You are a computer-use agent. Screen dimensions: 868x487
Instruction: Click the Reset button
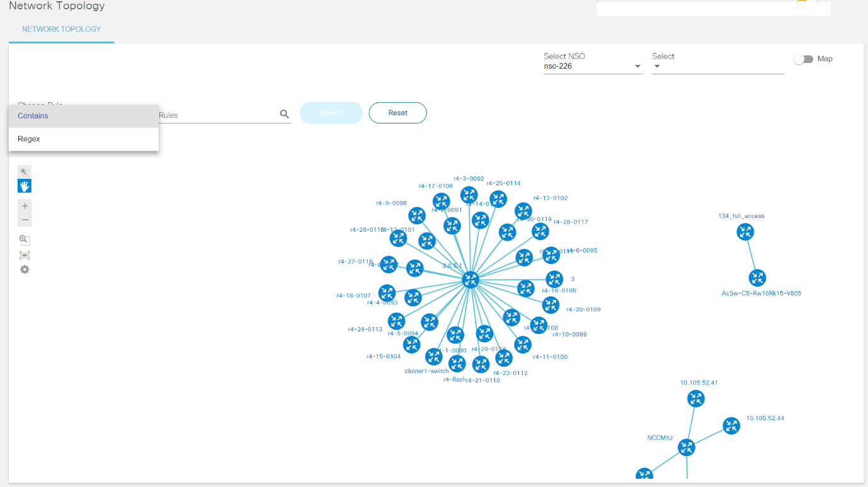coord(397,113)
